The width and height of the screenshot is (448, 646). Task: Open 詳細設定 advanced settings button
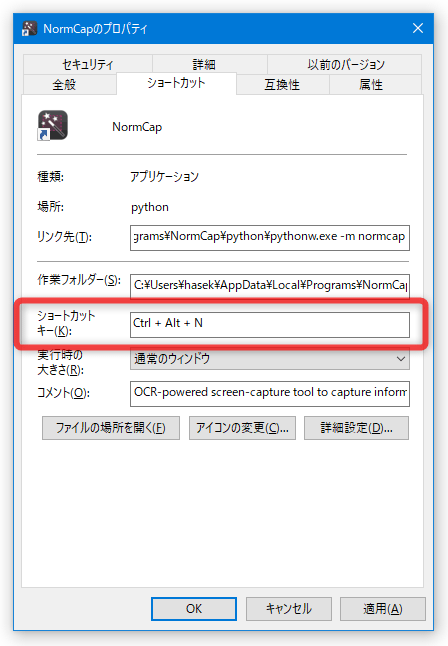[x=357, y=428]
